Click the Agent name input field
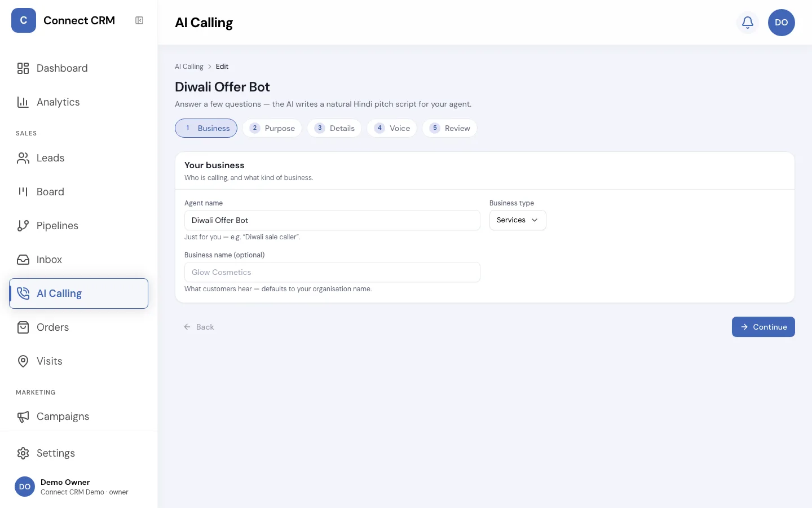Viewport: 812px width, 508px height. pyautogui.click(x=332, y=220)
